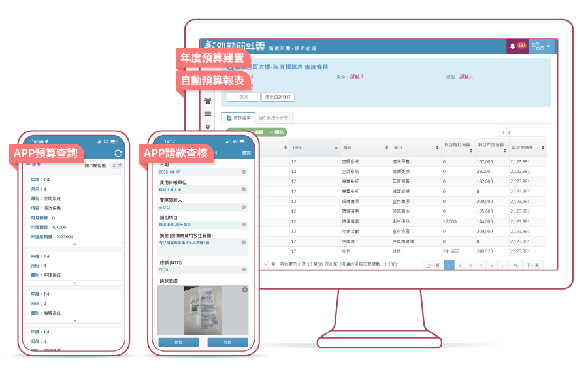Image resolution: width=588 pixels, height=372 pixels.
Task: Go to page 4 of the results
Action: 481,265
